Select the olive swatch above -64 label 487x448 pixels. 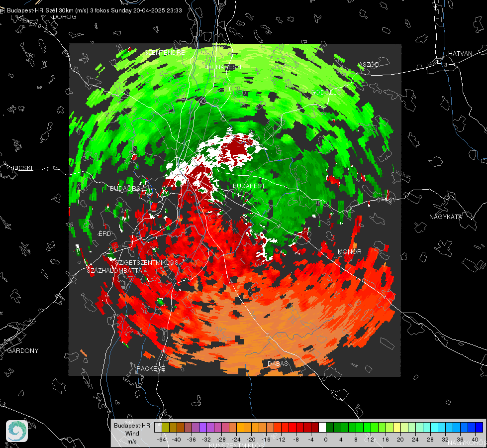pyautogui.click(x=166, y=427)
